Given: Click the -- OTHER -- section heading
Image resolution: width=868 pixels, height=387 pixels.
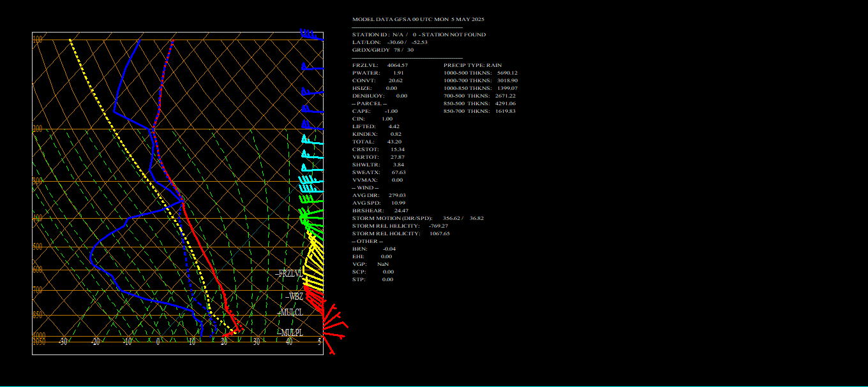Looking at the screenshot, I should click(368, 241).
